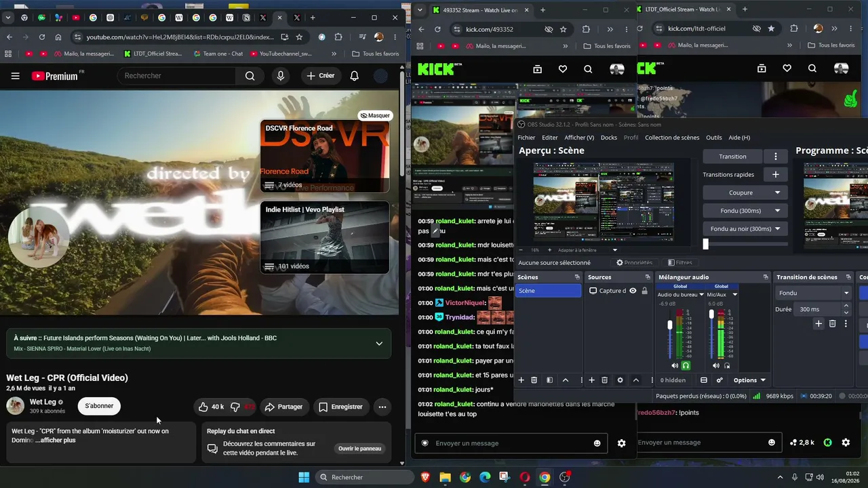This screenshot has height=488, width=868.
Task: Open Mic/Aux channel dropdown arrow
Action: tap(734, 295)
